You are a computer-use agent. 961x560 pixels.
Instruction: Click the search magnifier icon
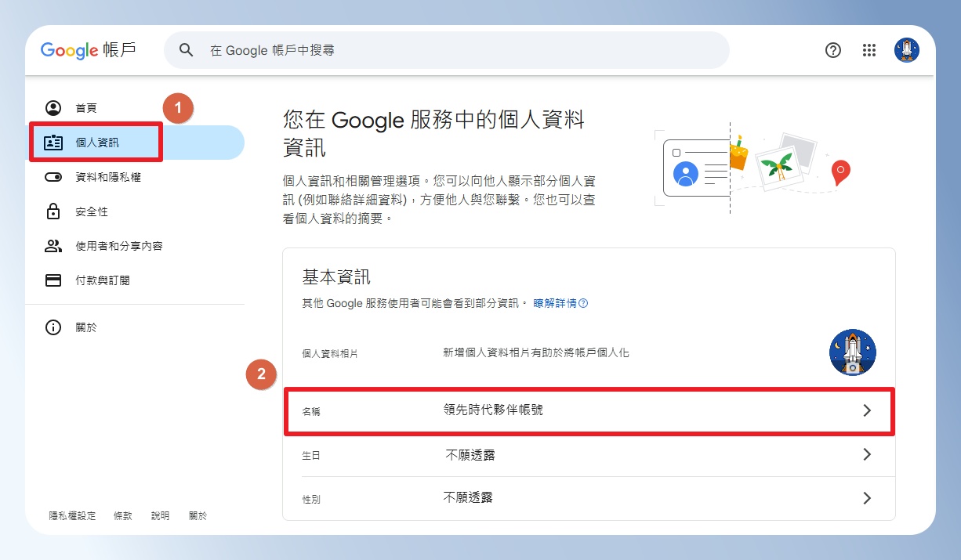pos(186,50)
